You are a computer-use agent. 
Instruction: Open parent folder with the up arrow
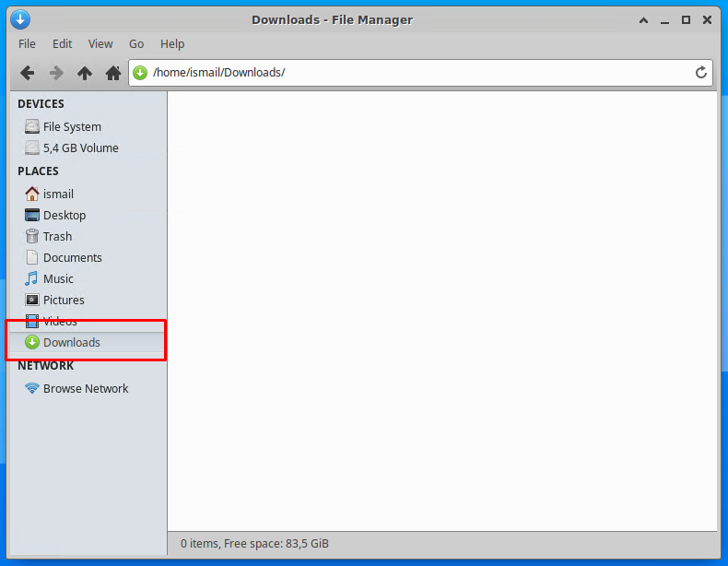[85, 73]
